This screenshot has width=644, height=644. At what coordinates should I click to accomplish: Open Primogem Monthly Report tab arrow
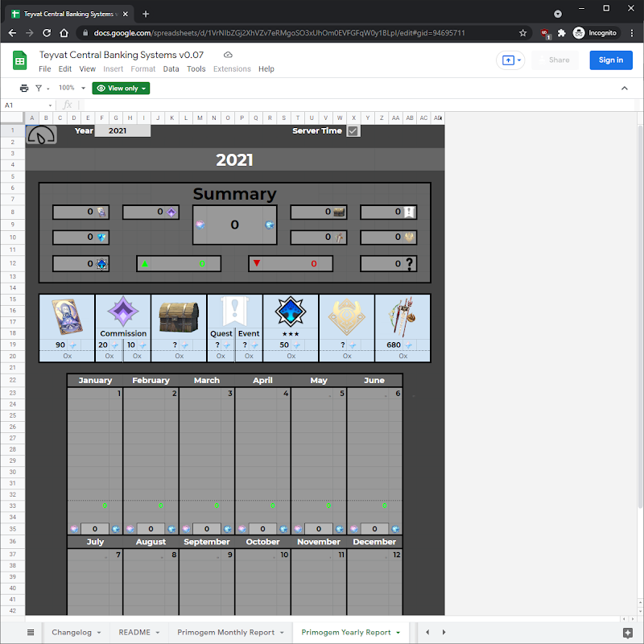coord(283,633)
